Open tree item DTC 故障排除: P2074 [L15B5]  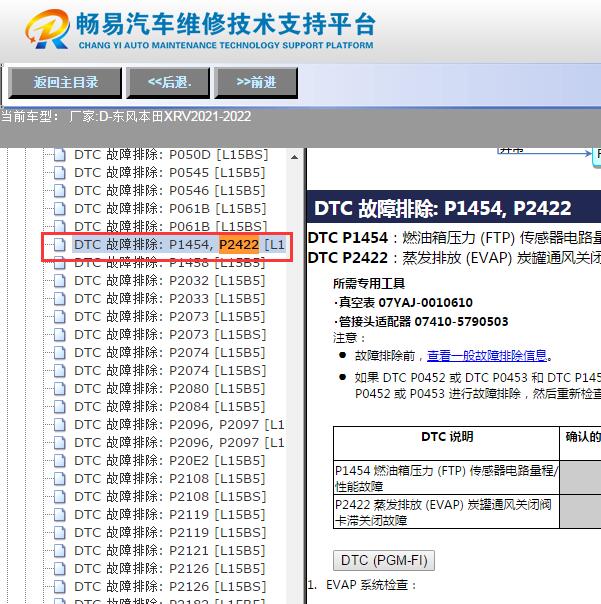coord(170,352)
